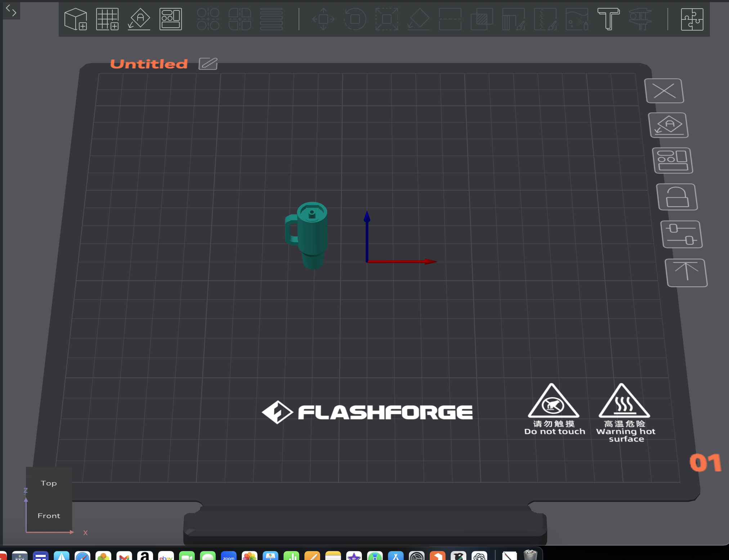729x560 pixels.
Task: Click the plate arrow-up-to-bar icon
Action: (x=686, y=273)
